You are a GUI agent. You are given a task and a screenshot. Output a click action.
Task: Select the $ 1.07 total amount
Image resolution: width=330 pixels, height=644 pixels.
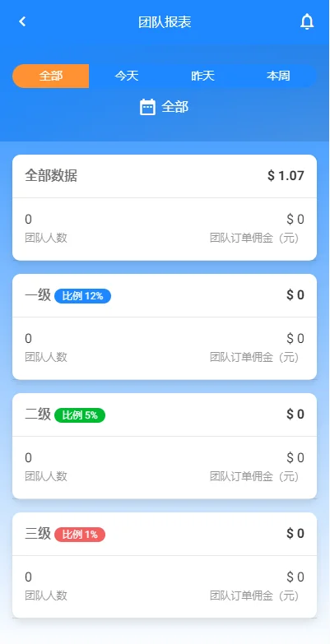[x=286, y=176]
